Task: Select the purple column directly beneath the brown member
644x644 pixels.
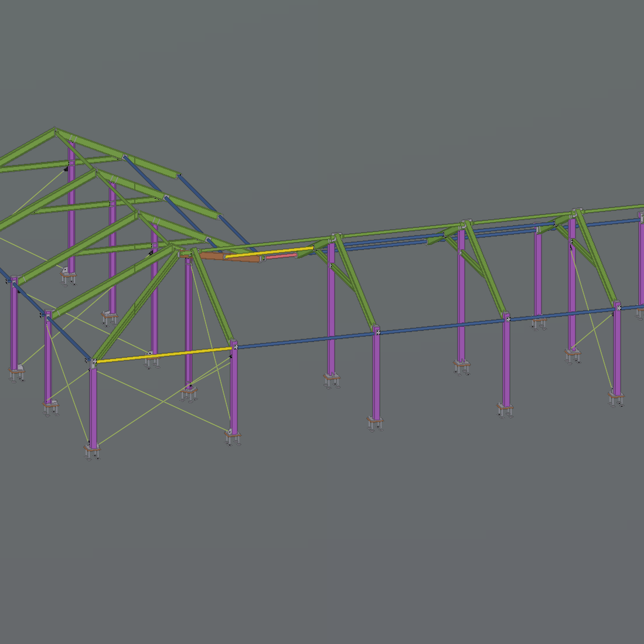Action: pos(189,322)
